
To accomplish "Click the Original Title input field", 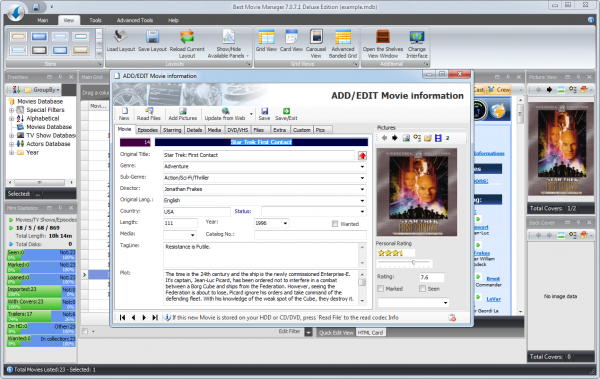I will 259,155.
